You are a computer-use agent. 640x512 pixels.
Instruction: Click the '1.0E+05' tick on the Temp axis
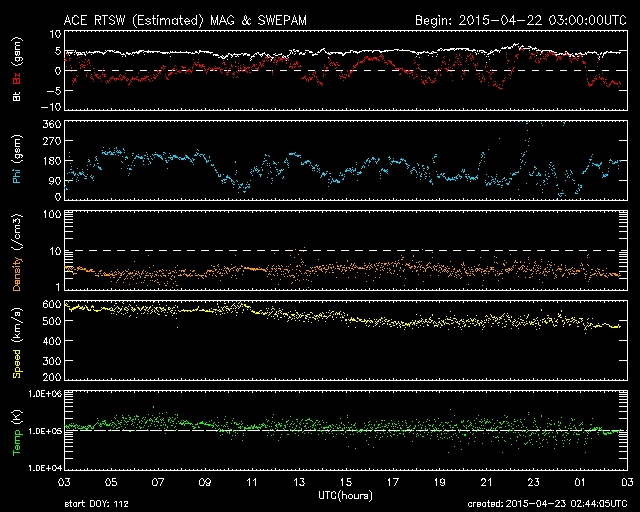tap(45, 431)
